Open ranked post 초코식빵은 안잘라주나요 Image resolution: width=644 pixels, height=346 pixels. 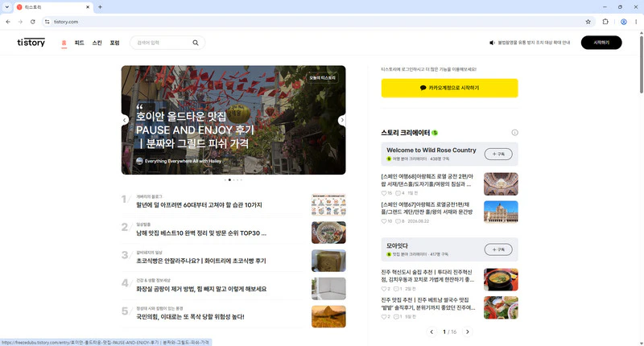(x=200, y=261)
